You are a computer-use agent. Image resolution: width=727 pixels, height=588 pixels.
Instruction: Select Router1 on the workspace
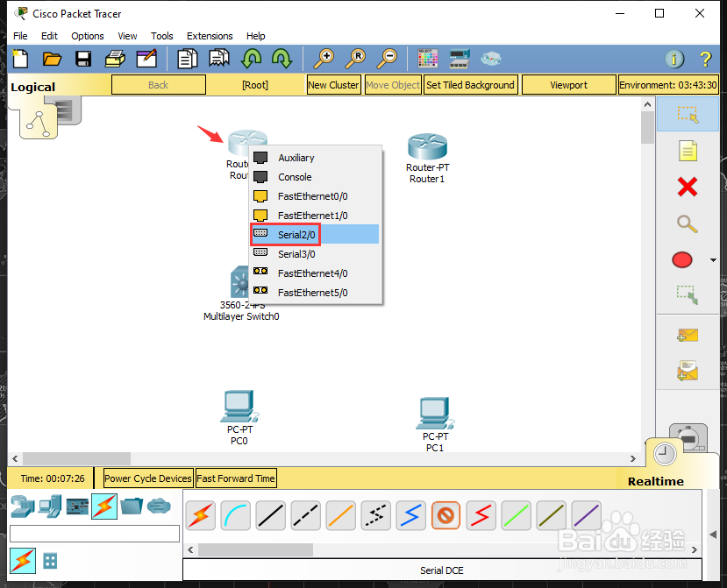point(427,147)
